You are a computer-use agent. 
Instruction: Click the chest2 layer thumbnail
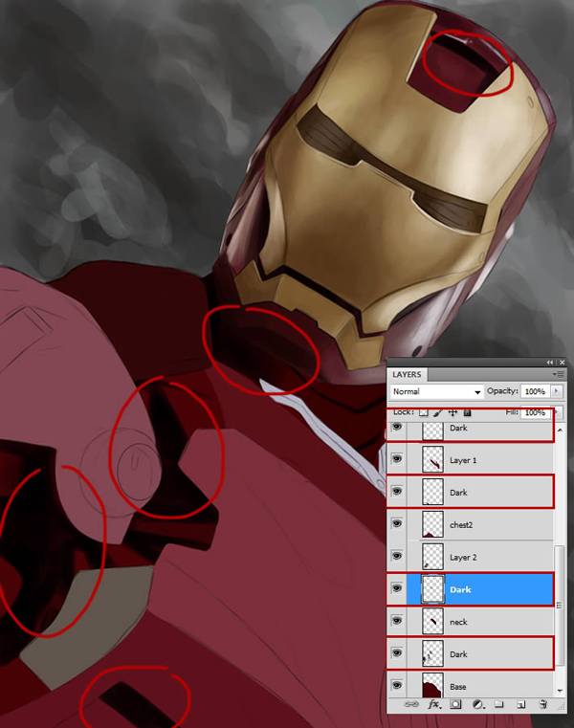(432, 523)
